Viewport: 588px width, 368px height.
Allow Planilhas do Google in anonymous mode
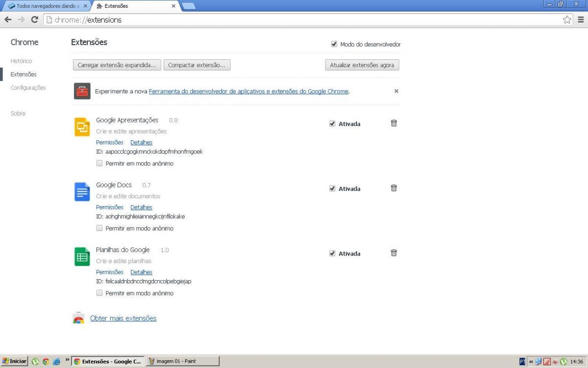tap(99, 293)
